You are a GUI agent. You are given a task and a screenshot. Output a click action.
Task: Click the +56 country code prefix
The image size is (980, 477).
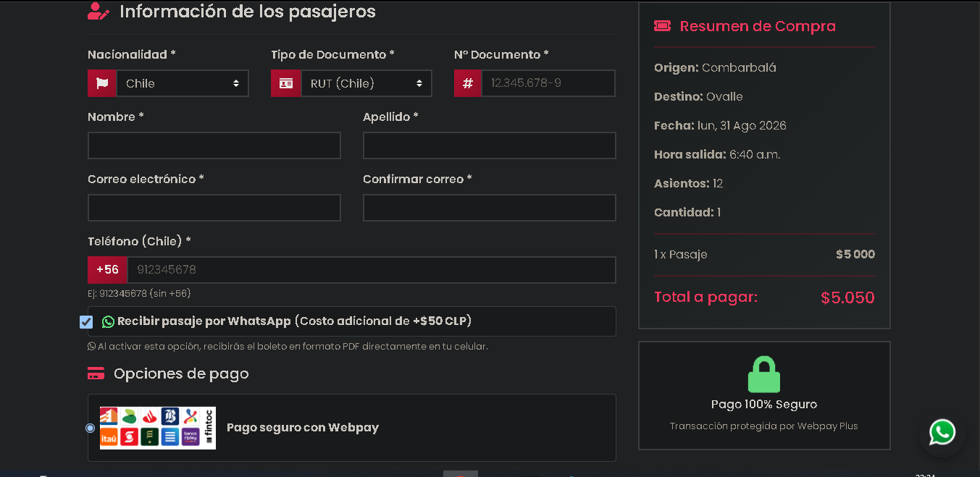point(108,270)
